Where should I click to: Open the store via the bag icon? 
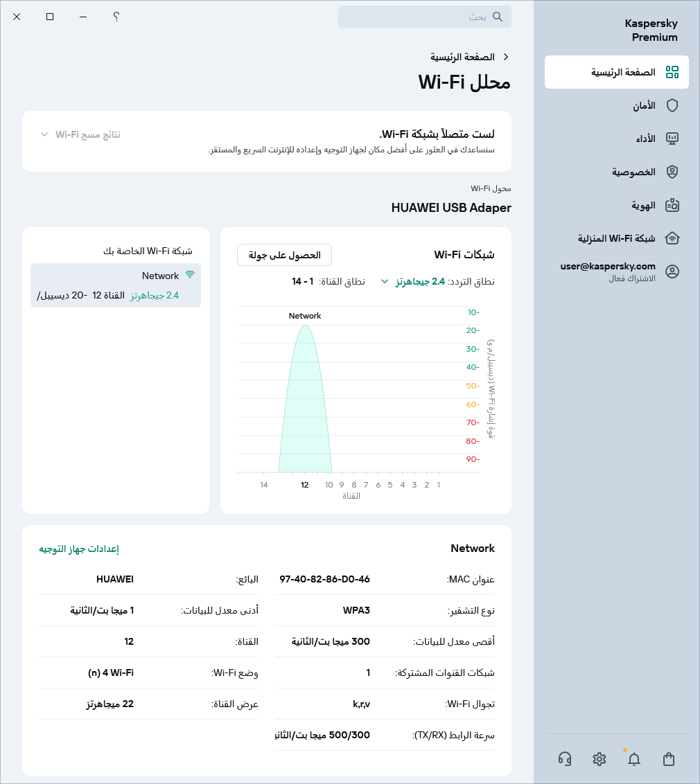[x=668, y=759]
